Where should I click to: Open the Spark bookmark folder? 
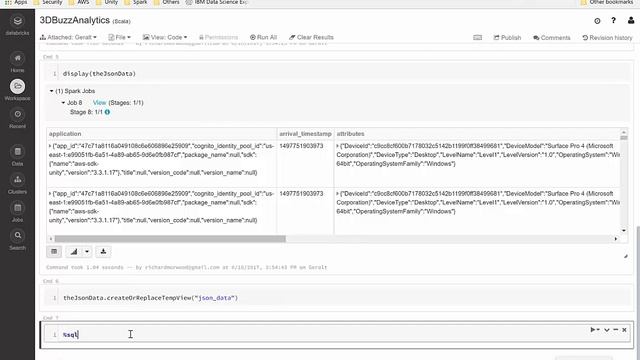(x=136, y=2)
